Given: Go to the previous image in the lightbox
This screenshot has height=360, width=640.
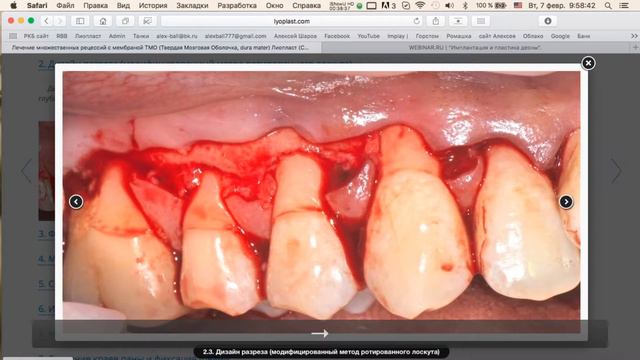Looking at the screenshot, I should (x=76, y=202).
